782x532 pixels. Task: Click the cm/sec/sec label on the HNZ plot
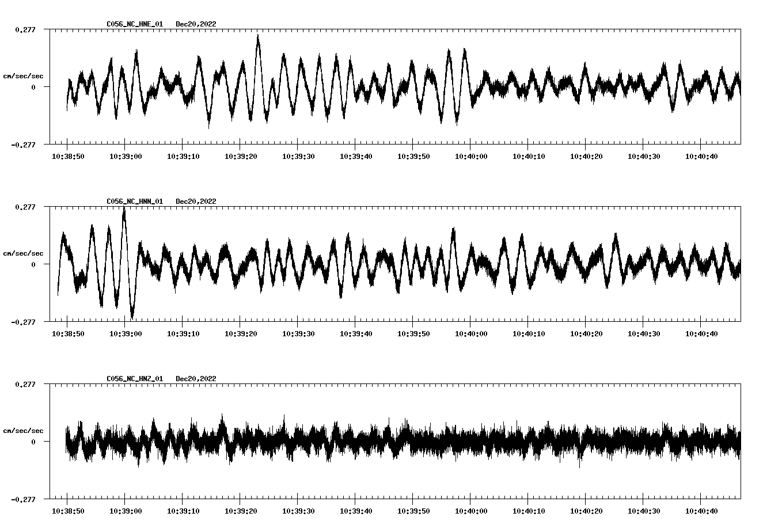coord(22,430)
